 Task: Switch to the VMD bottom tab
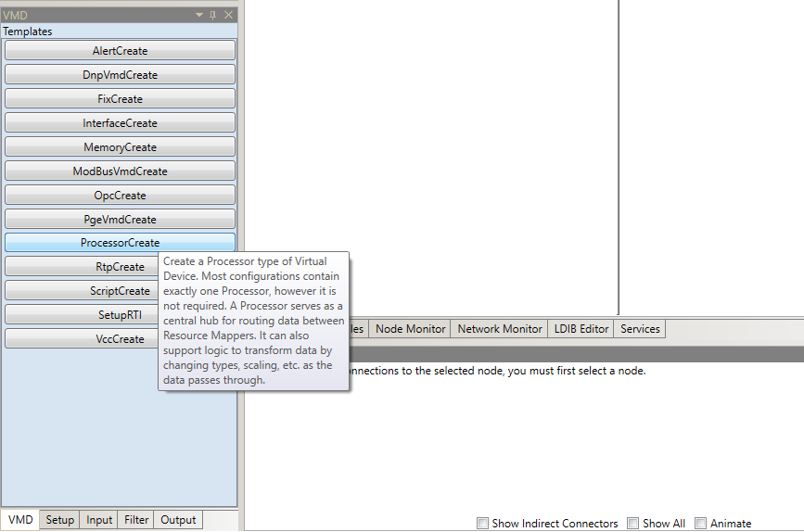pyautogui.click(x=20, y=520)
